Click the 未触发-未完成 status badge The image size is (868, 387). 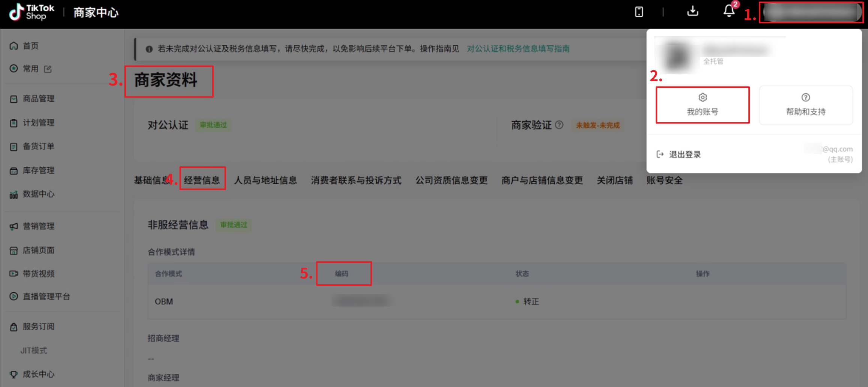598,125
